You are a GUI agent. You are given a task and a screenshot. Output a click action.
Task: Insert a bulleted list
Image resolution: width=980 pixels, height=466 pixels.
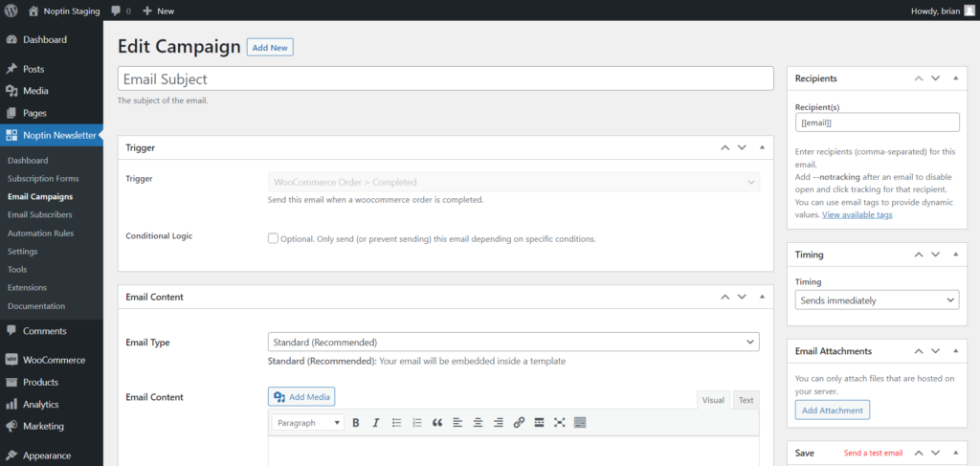click(396, 423)
